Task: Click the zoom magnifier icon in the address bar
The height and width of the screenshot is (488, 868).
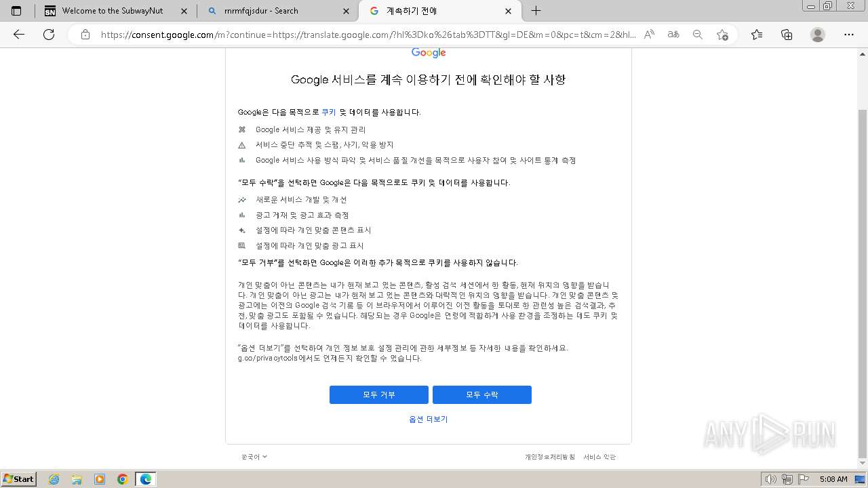Action: coord(698,35)
